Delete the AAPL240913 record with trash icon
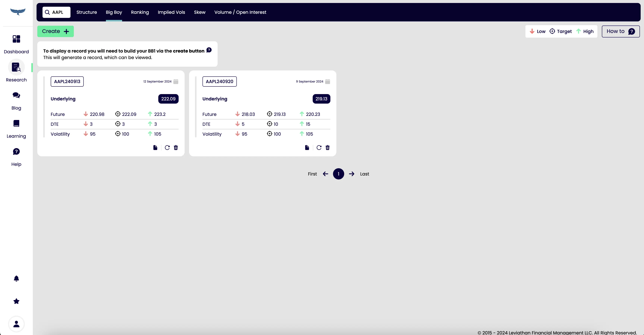The height and width of the screenshot is (335, 644). (176, 148)
